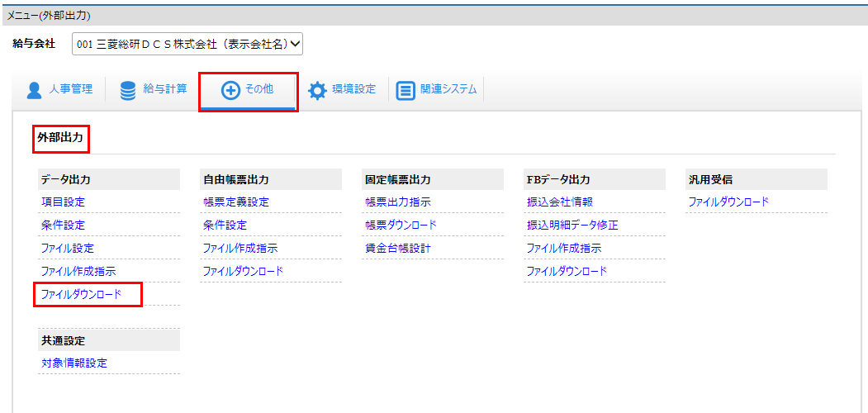Open the 帳票ダウンロード link

(x=401, y=225)
